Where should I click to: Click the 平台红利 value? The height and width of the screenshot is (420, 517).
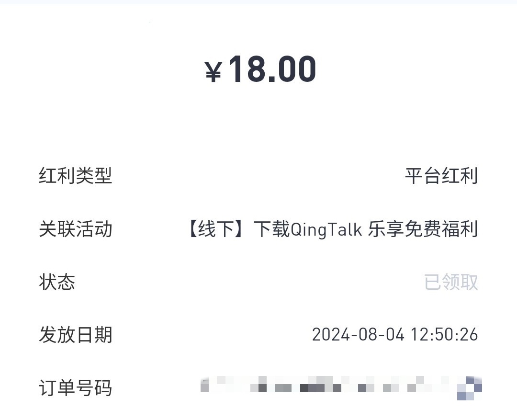(441, 176)
